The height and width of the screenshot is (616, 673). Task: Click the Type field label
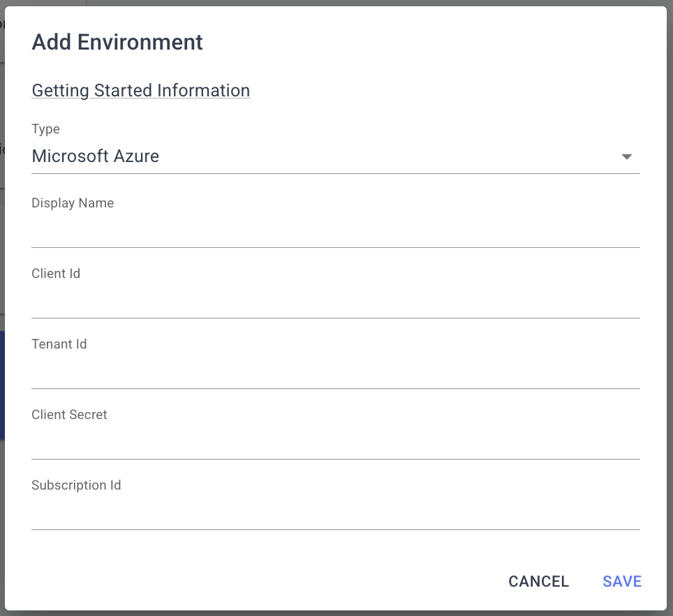coord(45,129)
